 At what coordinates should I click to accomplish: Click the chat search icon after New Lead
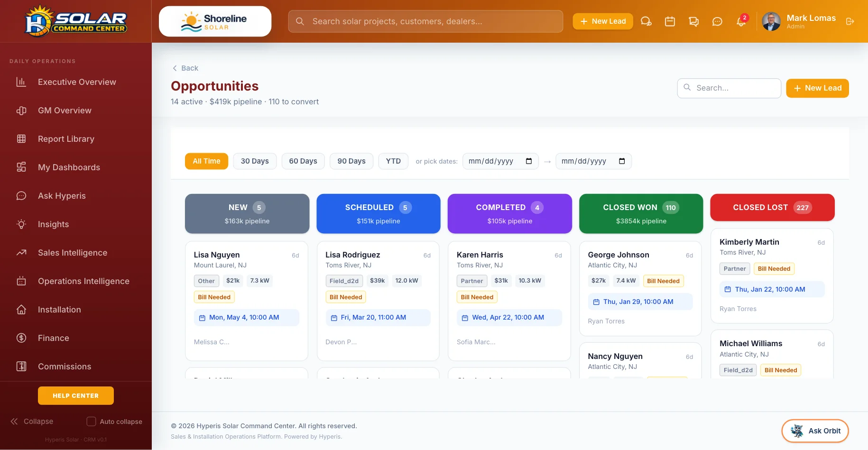646,21
